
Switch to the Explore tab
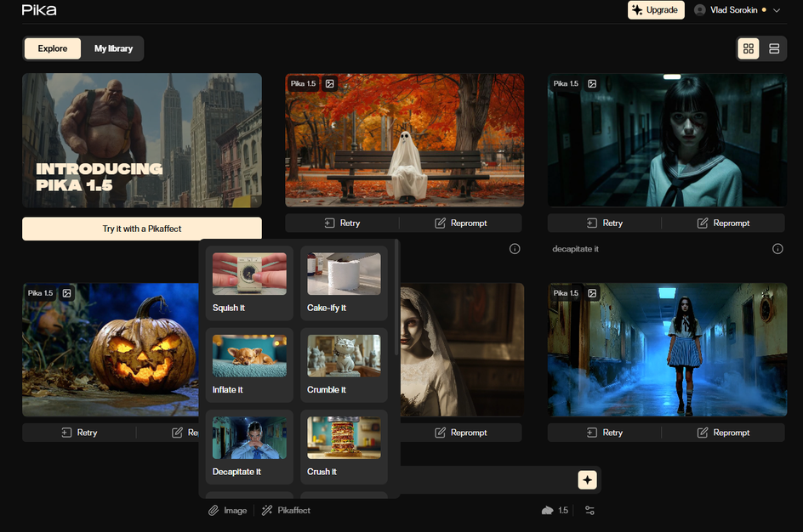pyautogui.click(x=52, y=48)
